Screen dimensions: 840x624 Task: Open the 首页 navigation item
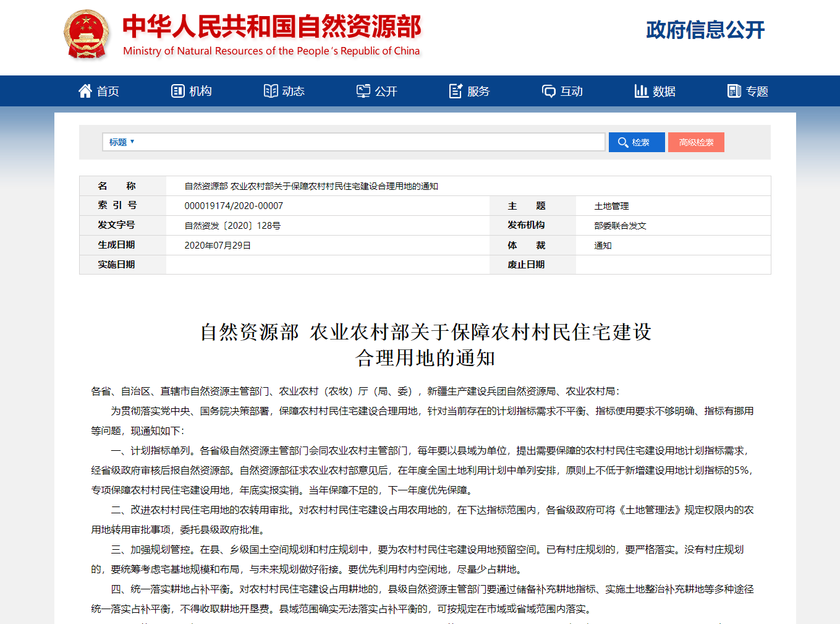pos(98,91)
